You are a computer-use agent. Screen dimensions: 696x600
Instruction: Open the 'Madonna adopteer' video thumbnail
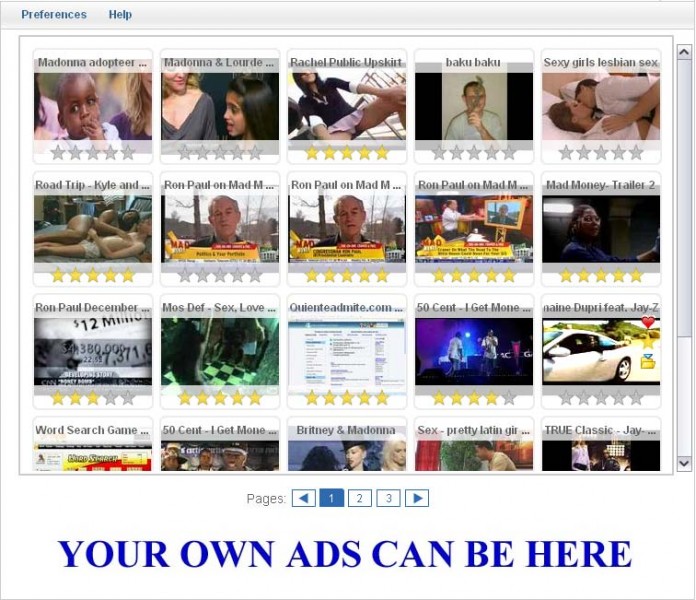[x=93, y=107]
